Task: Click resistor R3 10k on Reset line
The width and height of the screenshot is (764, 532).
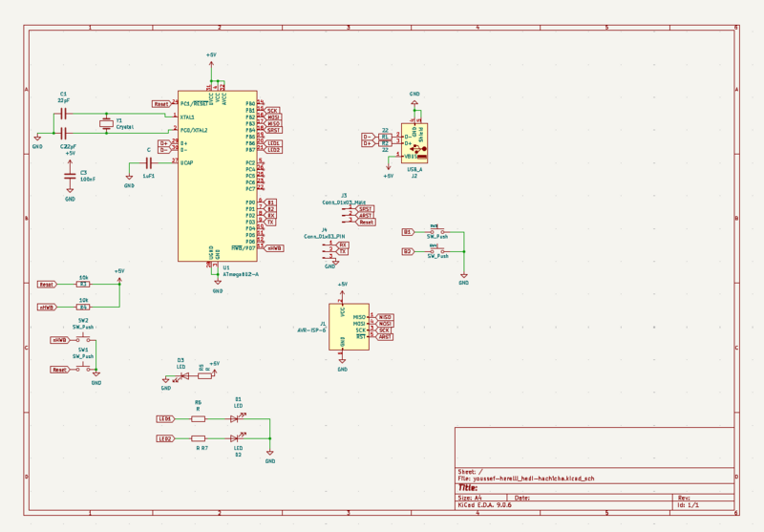Action: [x=83, y=284]
